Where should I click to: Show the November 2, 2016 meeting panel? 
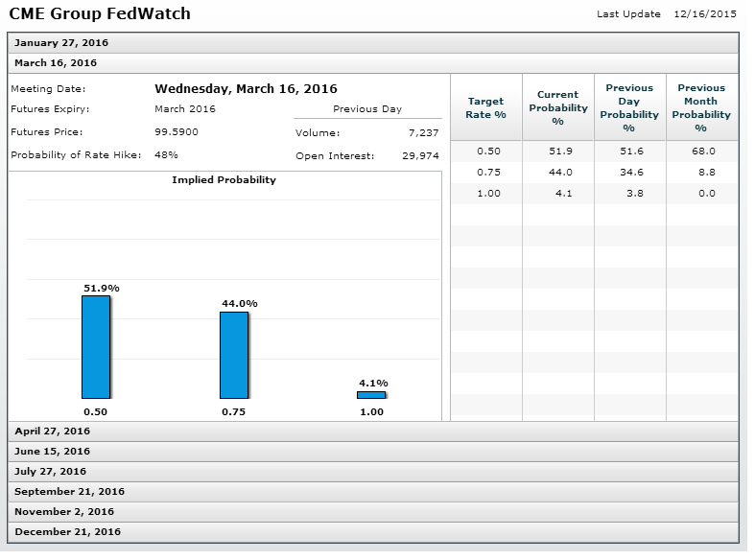point(63,512)
